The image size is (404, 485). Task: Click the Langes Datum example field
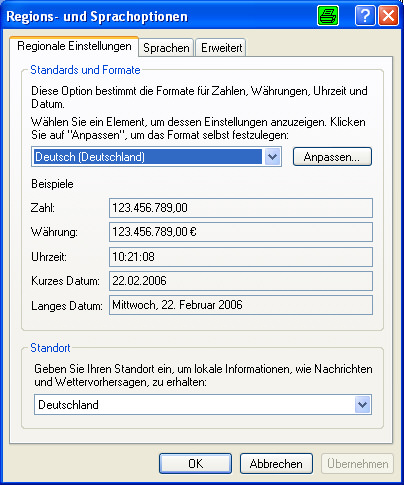(241, 305)
